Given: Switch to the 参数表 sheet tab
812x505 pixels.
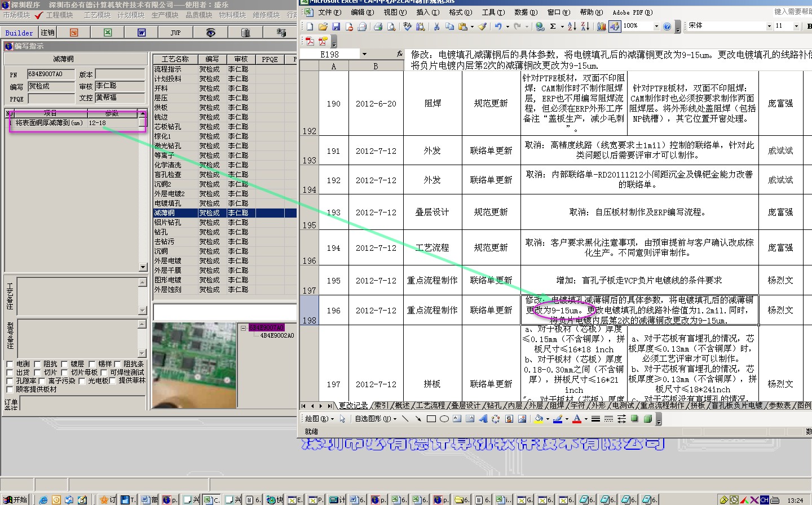Looking at the screenshot, I should click(780, 405).
